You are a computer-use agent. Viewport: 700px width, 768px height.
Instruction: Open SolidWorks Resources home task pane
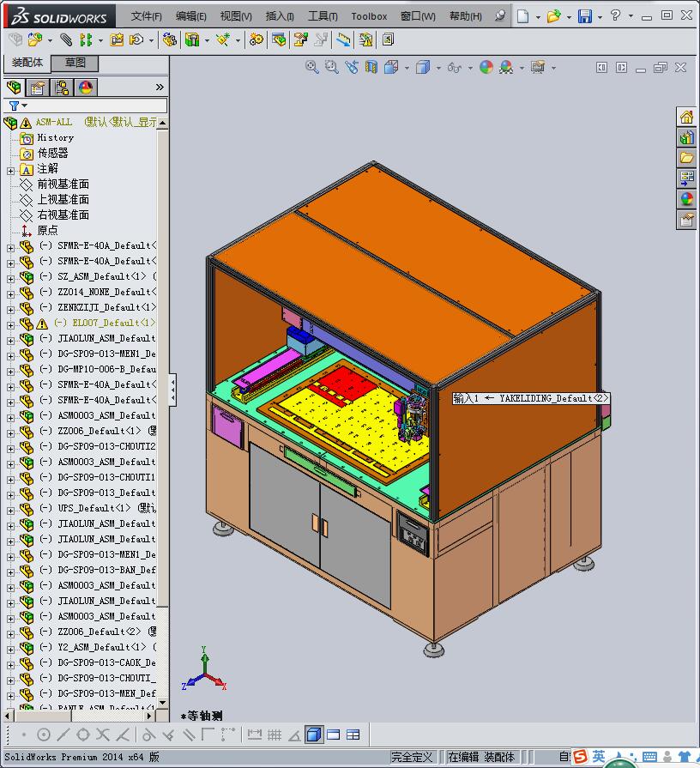point(686,117)
